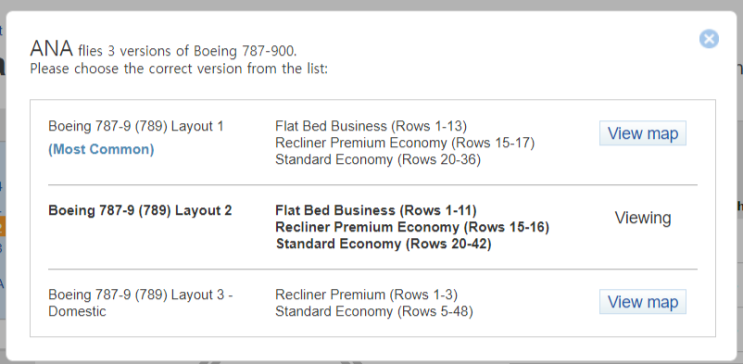Click Recliner Premium Economy Rows 15-16
Image resolution: width=743 pixels, height=364 pixels.
click(x=412, y=227)
